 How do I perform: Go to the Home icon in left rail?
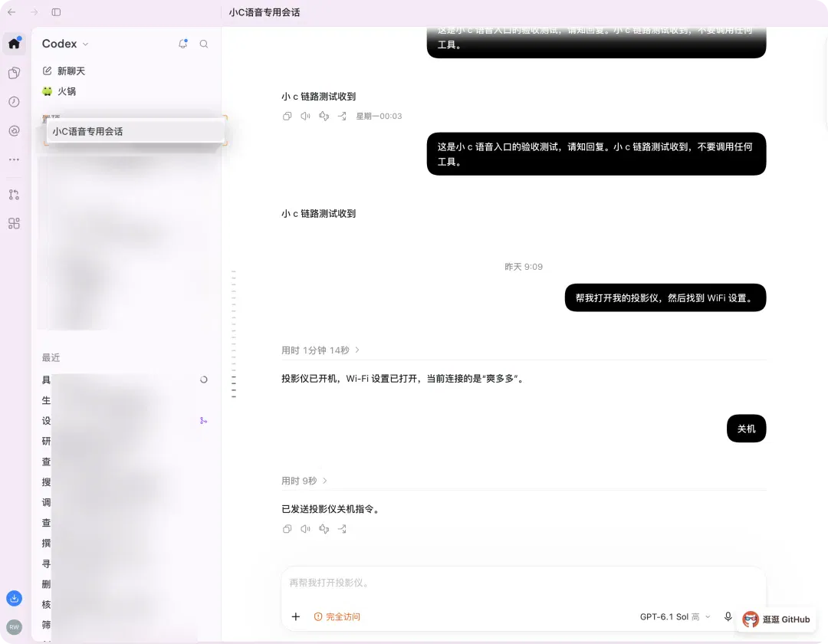(15, 44)
